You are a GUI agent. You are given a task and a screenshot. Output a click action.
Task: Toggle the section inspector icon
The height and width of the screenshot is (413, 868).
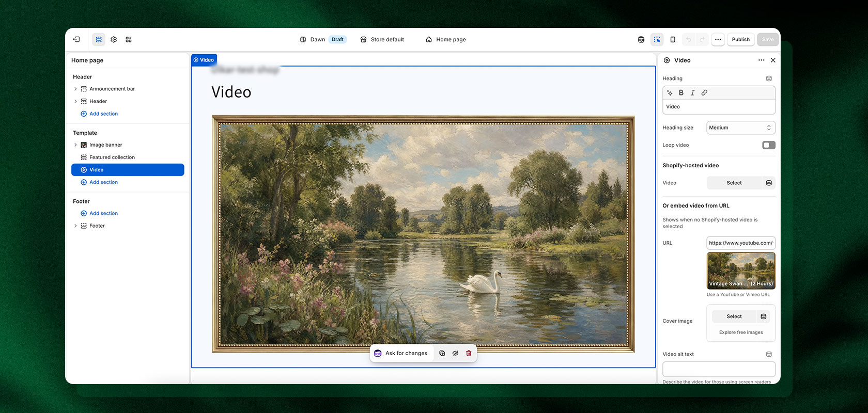pyautogui.click(x=657, y=39)
